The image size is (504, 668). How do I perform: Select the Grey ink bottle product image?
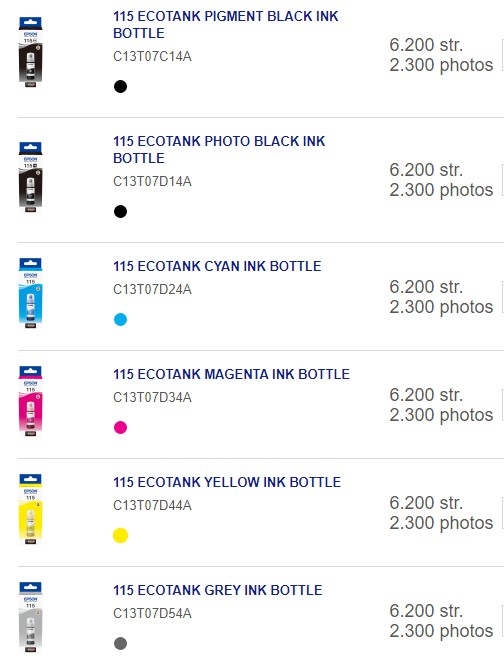click(30, 617)
